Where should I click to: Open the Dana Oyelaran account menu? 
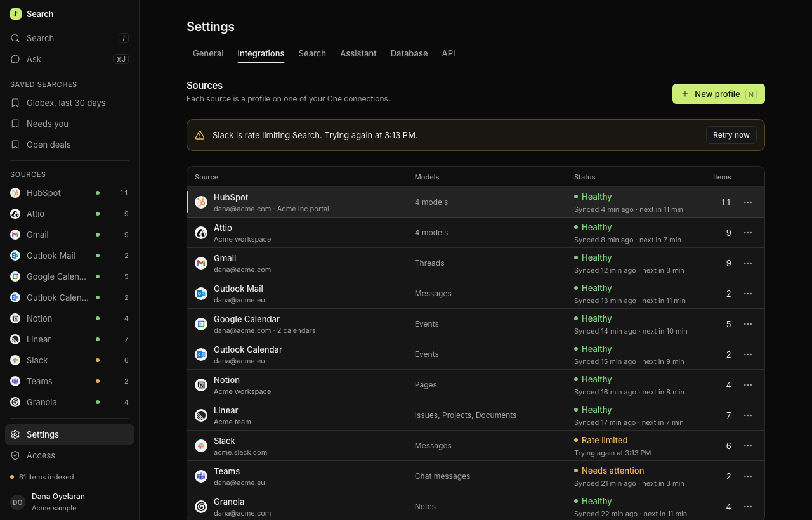pos(69,502)
